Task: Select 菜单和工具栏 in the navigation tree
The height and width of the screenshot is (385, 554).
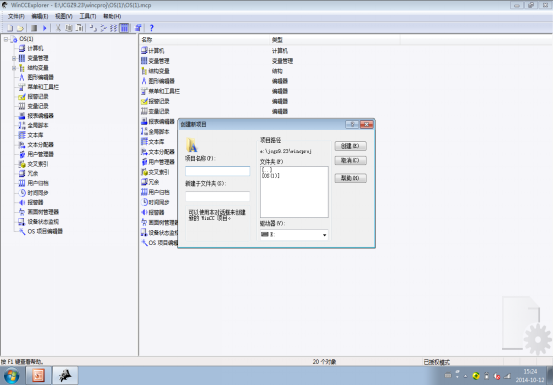Action: pyautogui.click(x=43, y=87)
